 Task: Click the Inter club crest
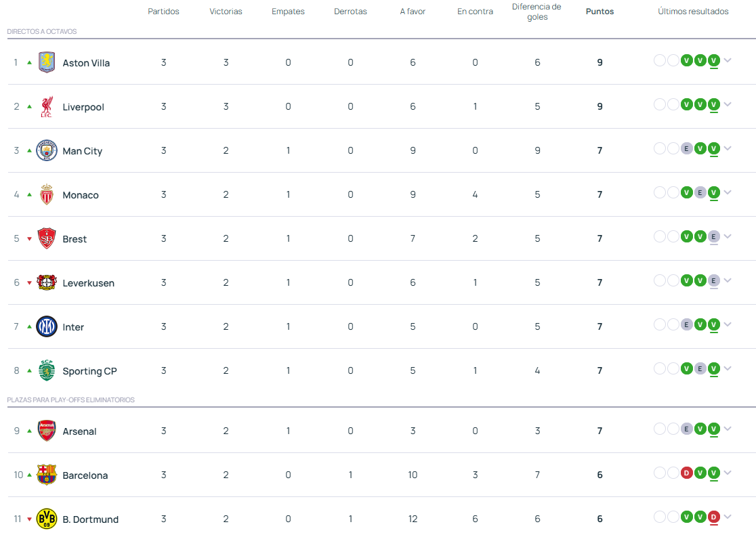point(47,327)
